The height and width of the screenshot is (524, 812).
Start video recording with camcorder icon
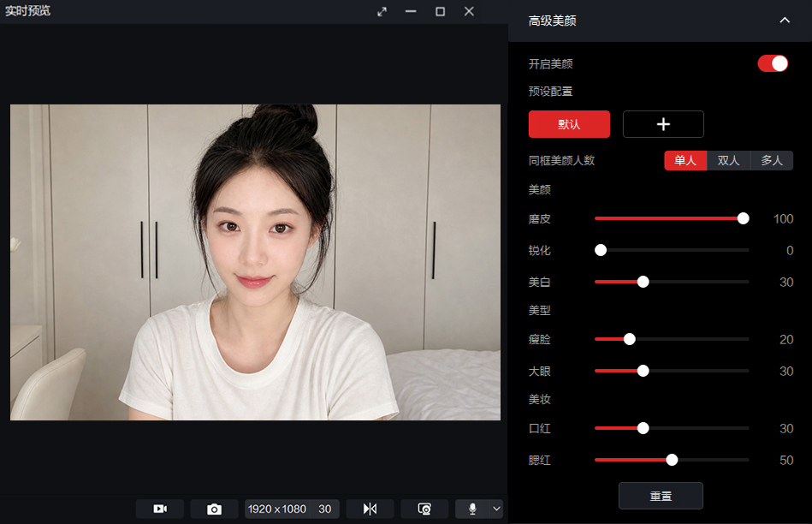159,509
